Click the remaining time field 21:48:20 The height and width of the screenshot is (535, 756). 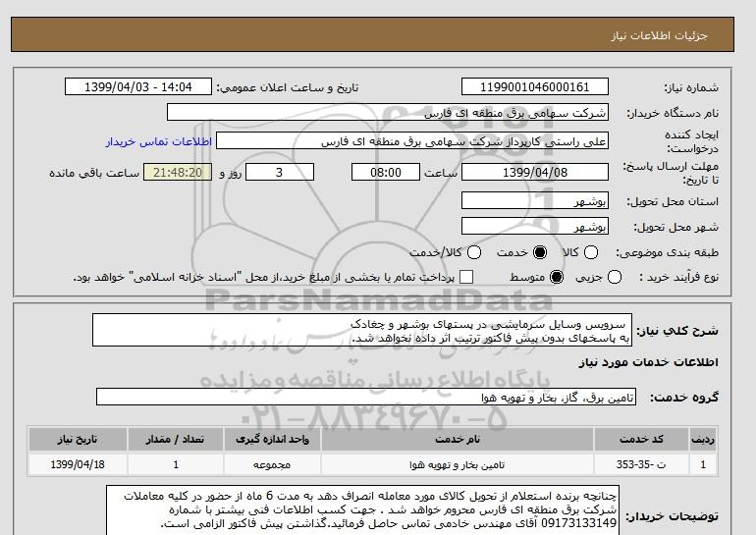178,172
